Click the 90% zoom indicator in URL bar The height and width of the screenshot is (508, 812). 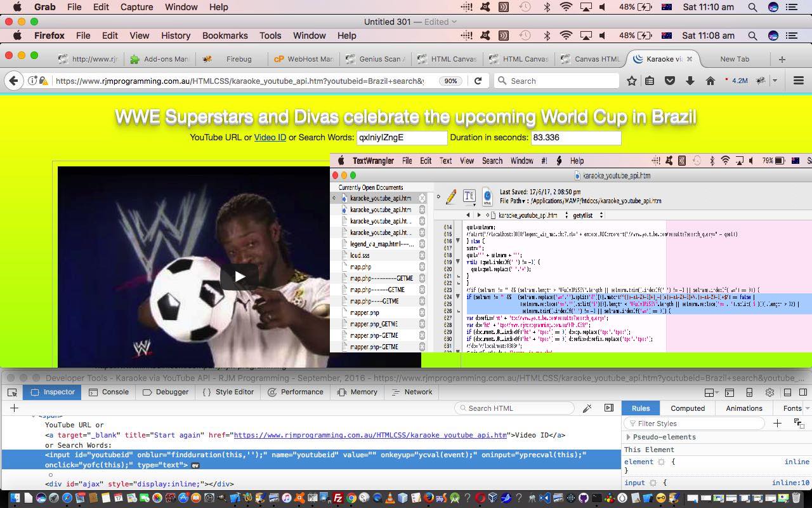click(450, 81)
